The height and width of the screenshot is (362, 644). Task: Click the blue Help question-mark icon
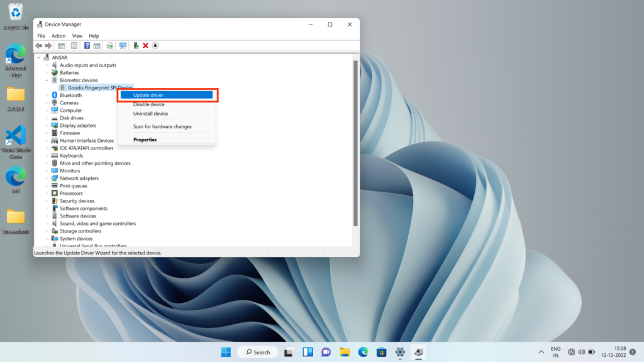click(x=87, y=45)
